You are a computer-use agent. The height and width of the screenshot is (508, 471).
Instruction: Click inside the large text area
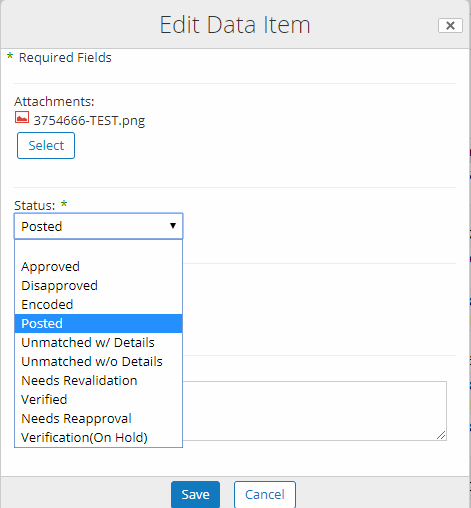pyautogui.click(x=315, y=411)
